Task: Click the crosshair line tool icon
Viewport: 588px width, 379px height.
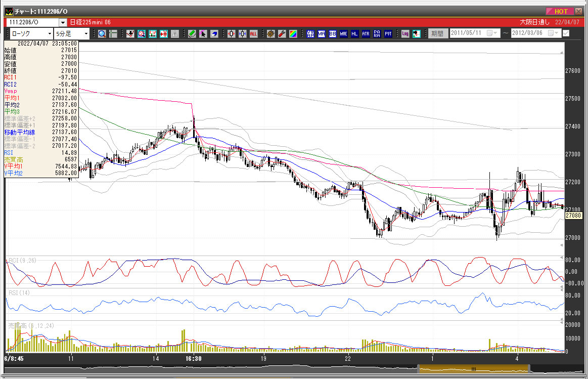Action: (113, 34)
